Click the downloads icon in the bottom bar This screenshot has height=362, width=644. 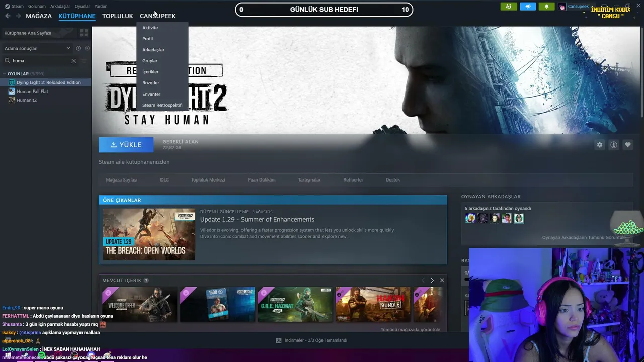click(279, 340)
